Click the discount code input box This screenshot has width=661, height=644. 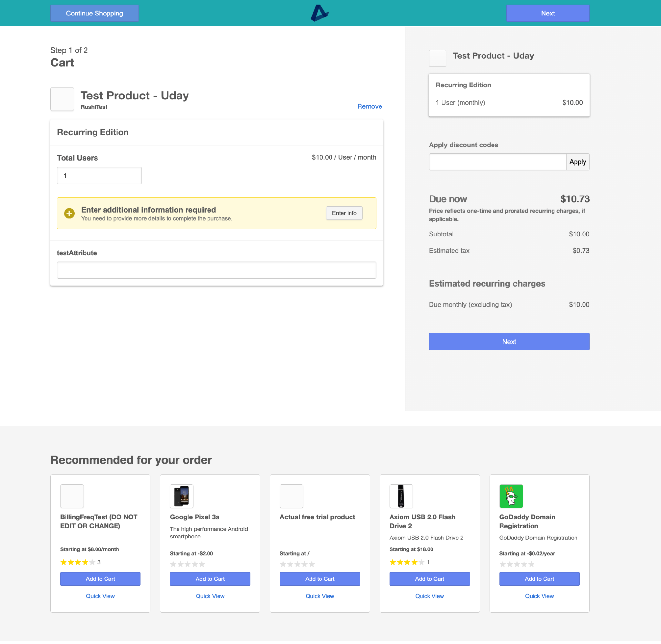(x=497, y=162)
